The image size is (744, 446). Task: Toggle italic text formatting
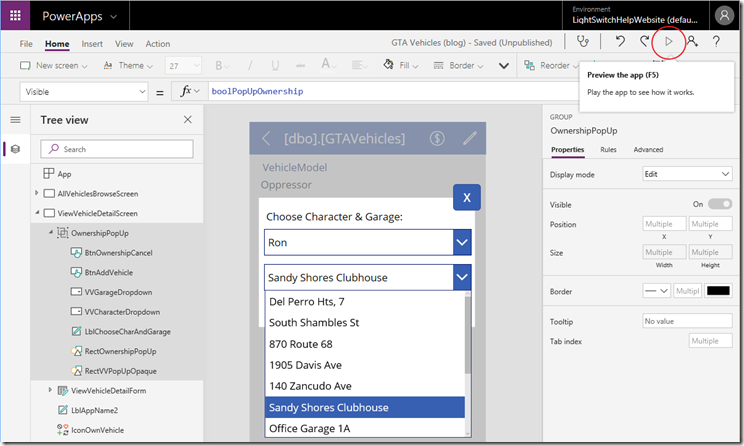(250, 65)
